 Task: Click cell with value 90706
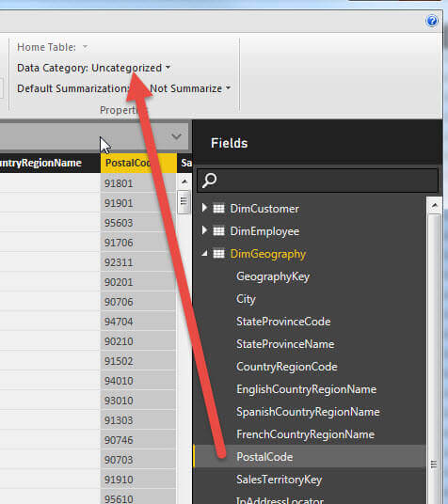pyautogui.click(x=138, y=302)
